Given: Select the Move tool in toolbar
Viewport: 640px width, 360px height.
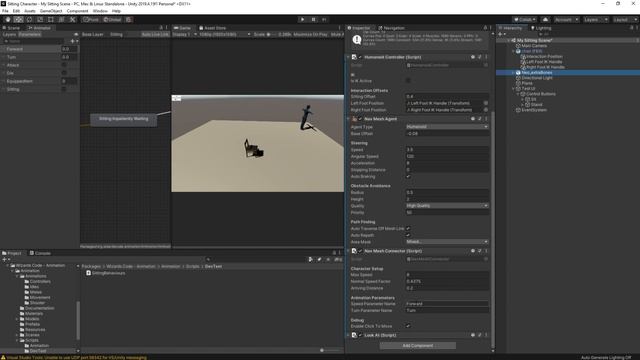Looking at the screenshot, I should [x=18, y=20].
